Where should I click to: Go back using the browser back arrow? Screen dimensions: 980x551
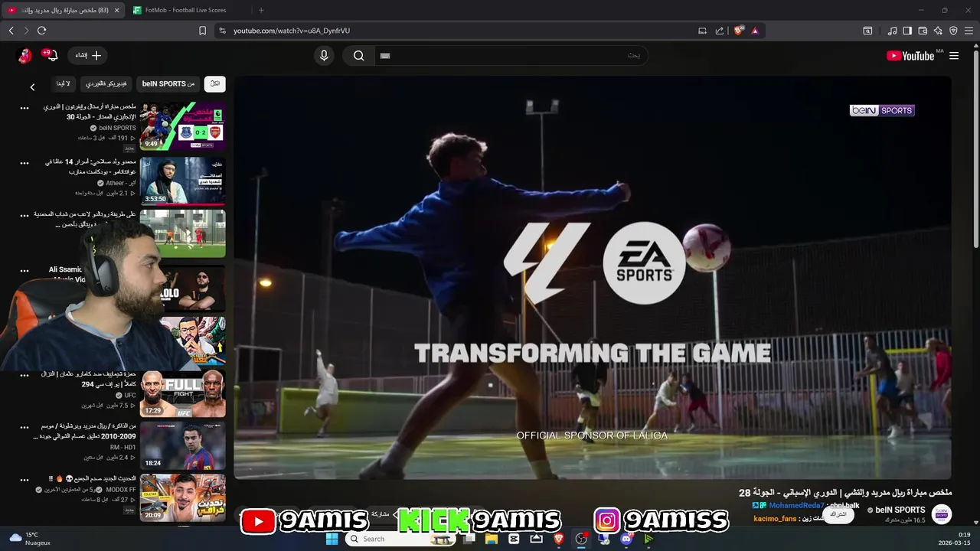point(11,31)
